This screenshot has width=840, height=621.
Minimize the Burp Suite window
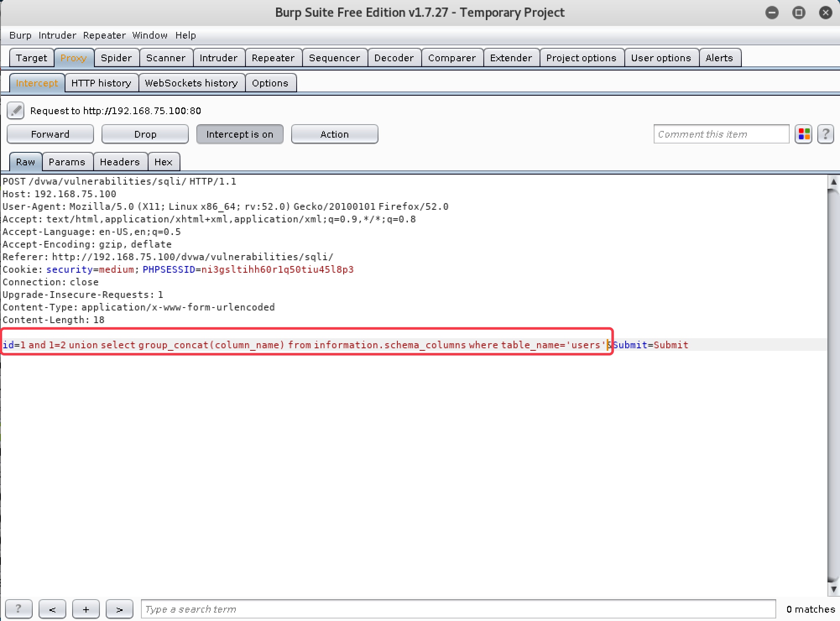(772, 13)
